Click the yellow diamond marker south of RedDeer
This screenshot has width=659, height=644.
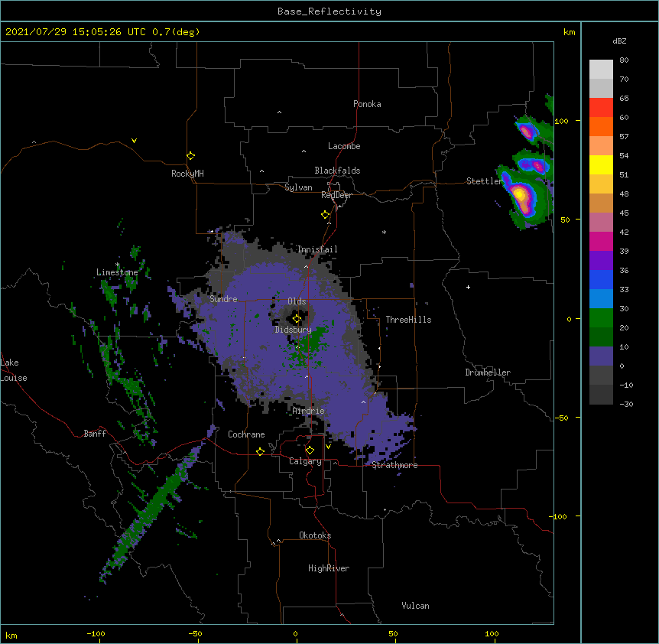click(x=325, y=215)
